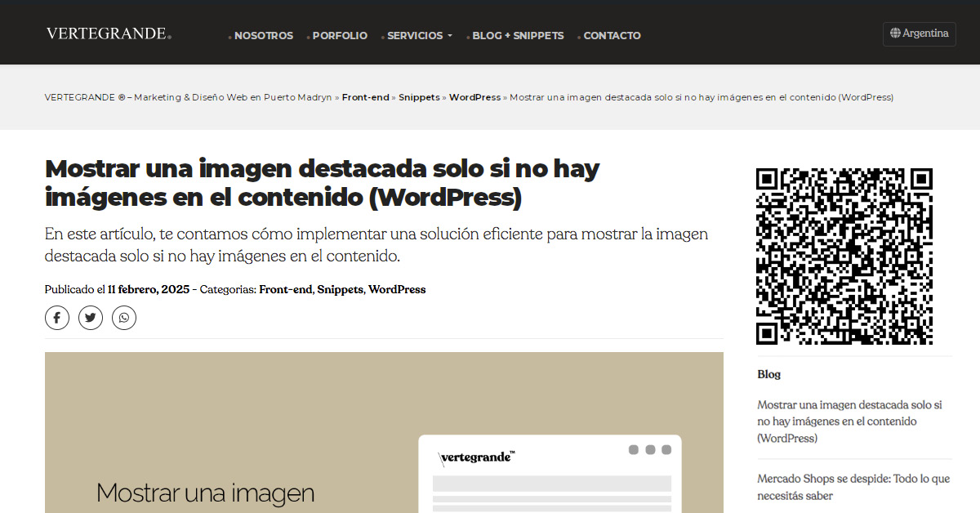
Task: Share article through WhatsApp icon
Action: point(124,318)
